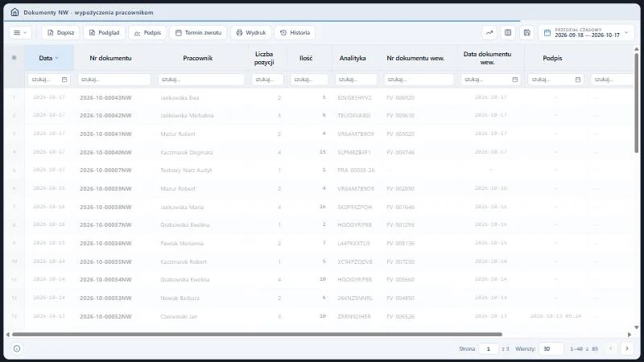Click employee Kaczmarek Dagmara
644x362 pixels.
tap(187, 152)
